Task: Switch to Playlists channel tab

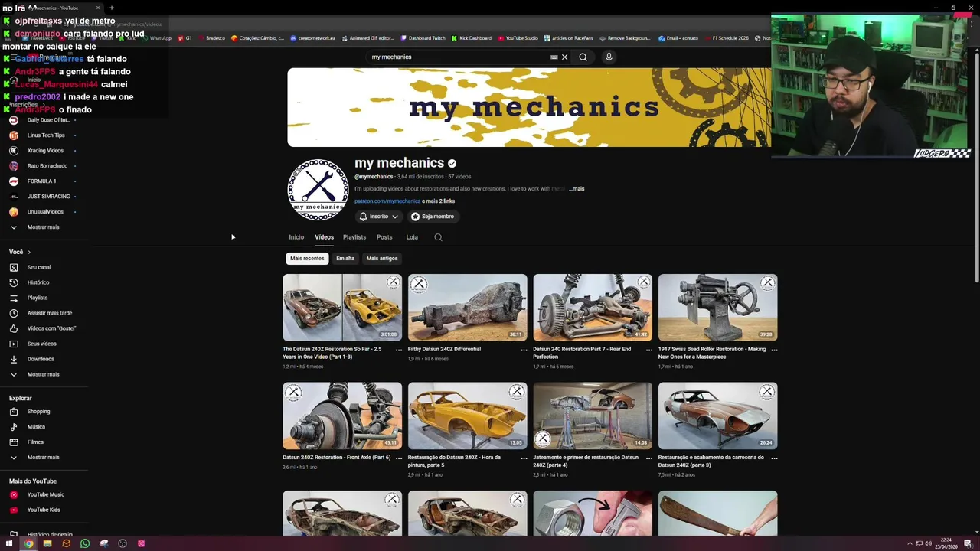Action: (x=354, y=237)
